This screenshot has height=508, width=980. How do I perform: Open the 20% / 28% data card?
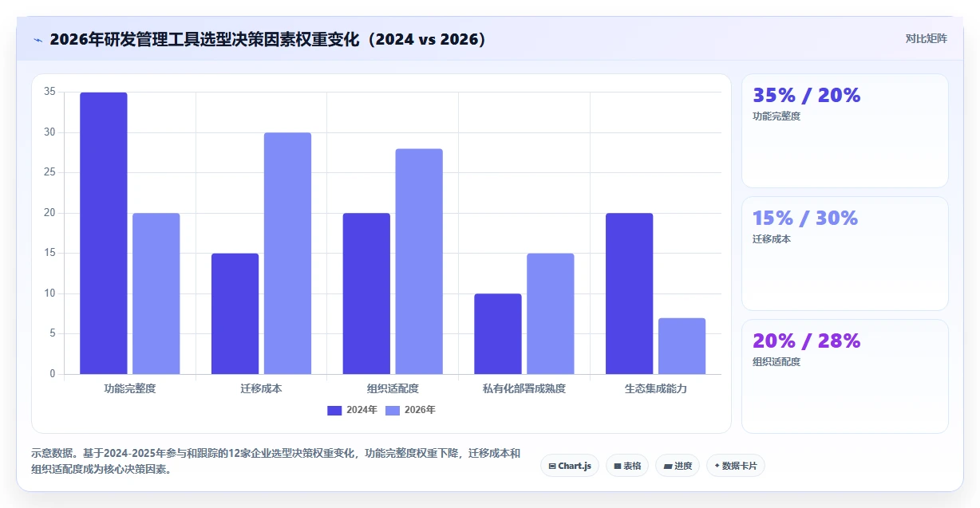[845, 376]
